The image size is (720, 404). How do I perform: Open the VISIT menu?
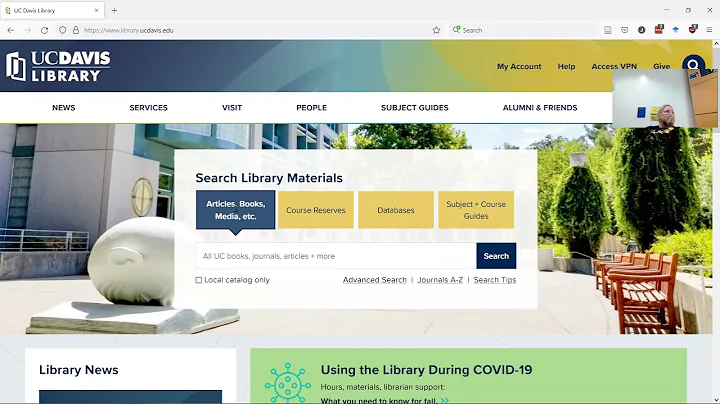click(x=232, y=108)
